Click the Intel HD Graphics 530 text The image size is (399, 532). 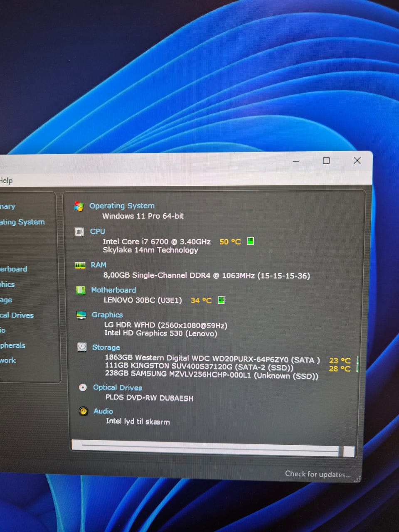pyautogui.click(x=161, y=333)
